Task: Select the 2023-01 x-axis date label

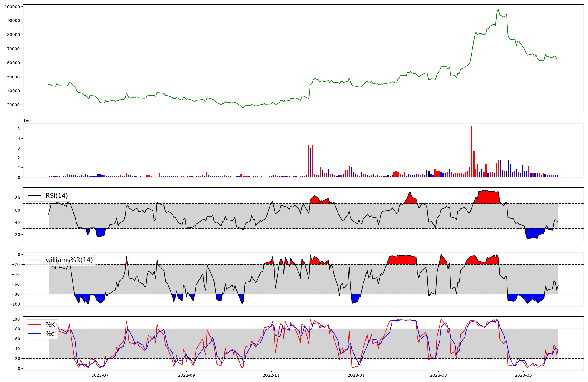Action: click(x=356, y=375)
